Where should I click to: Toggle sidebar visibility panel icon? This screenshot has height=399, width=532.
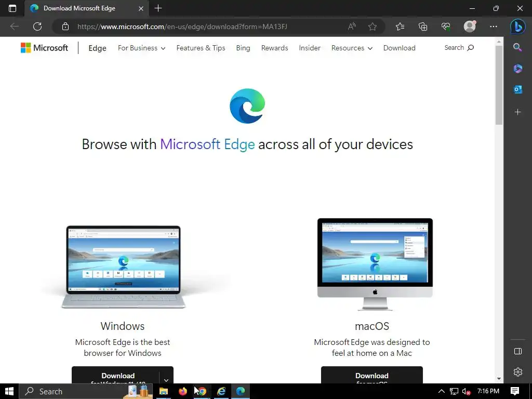(x=518, y=351)
